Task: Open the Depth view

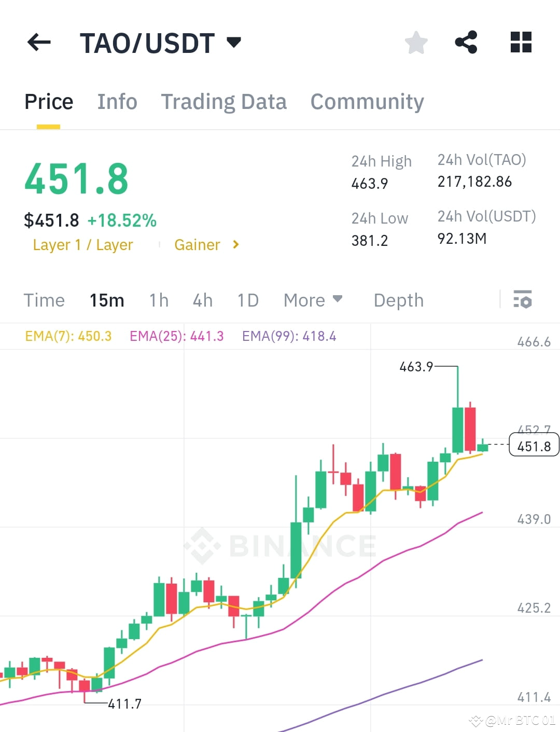Action: click(x=398, y=300)
